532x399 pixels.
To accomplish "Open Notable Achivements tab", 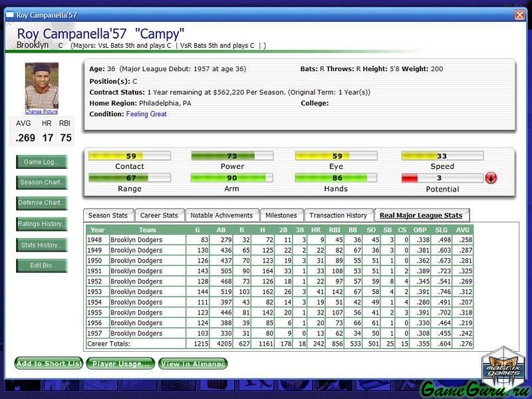I will tap(222, 215).
